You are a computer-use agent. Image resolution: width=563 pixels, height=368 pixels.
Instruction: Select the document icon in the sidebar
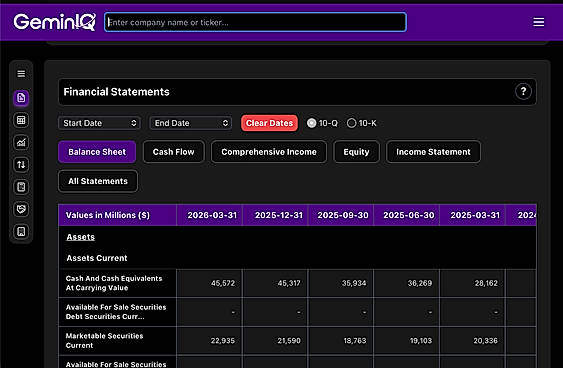[x=21, y=98]
